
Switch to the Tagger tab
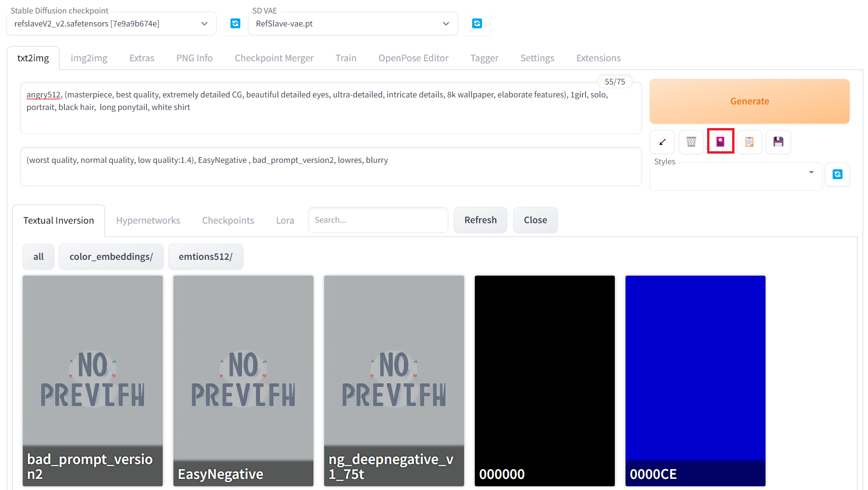485,58
